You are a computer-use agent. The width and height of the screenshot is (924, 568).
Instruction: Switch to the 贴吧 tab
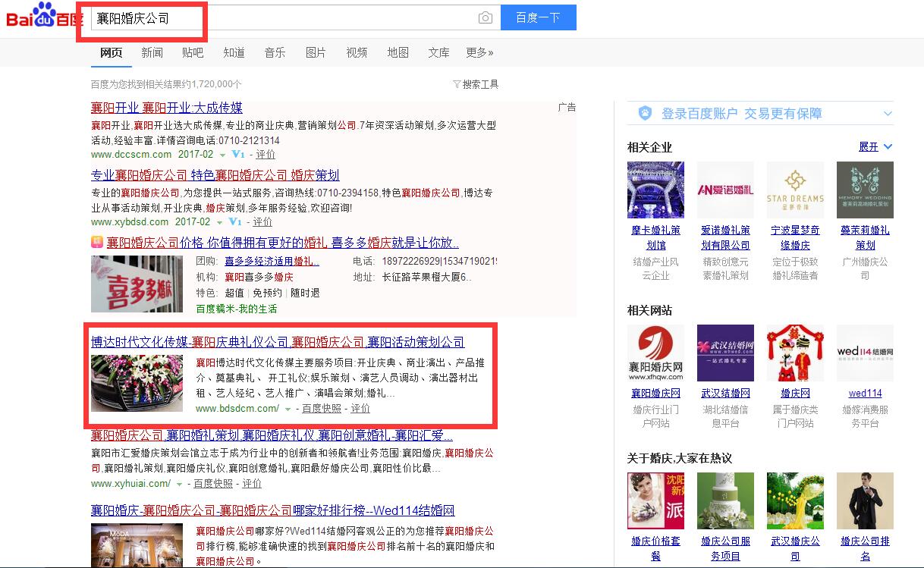[x=193, y=52]
